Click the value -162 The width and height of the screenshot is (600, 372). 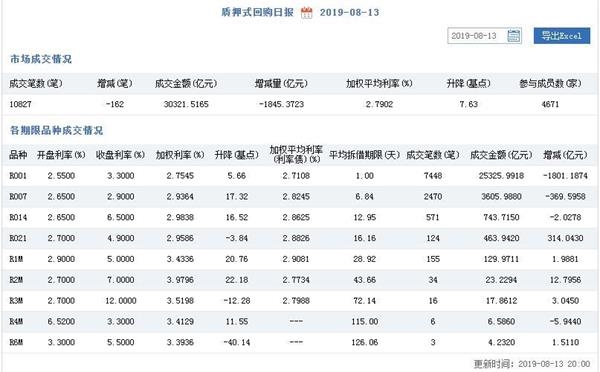pos(115,104)
